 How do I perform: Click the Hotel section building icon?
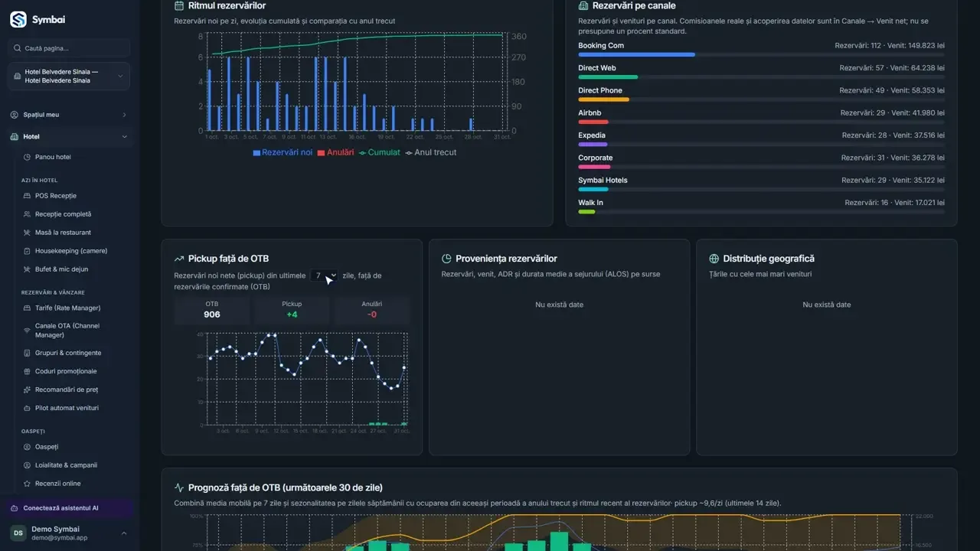point(15,137)
